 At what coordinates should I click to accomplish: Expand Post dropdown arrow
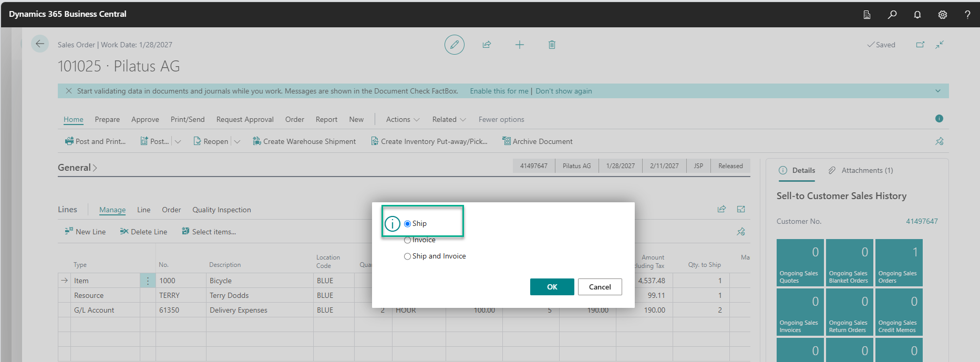[178, 142]
